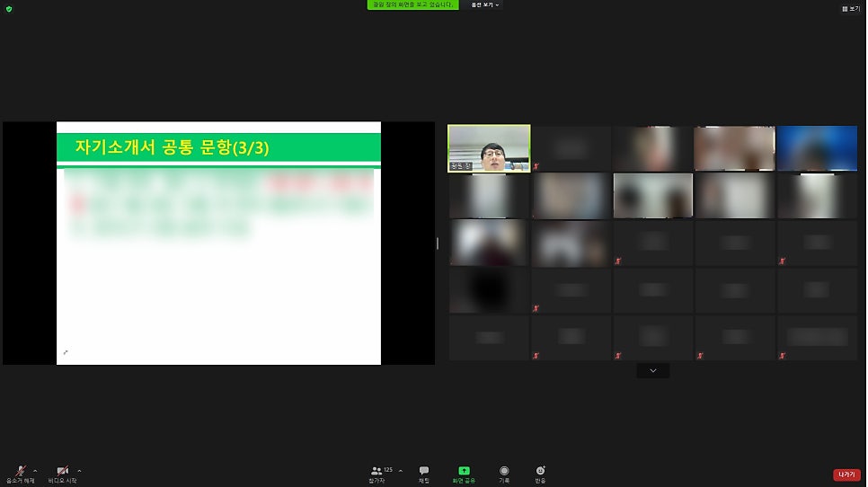Start video with 비디오 시작 camera icon
This screenshot has width=868, height=487.
63,474
